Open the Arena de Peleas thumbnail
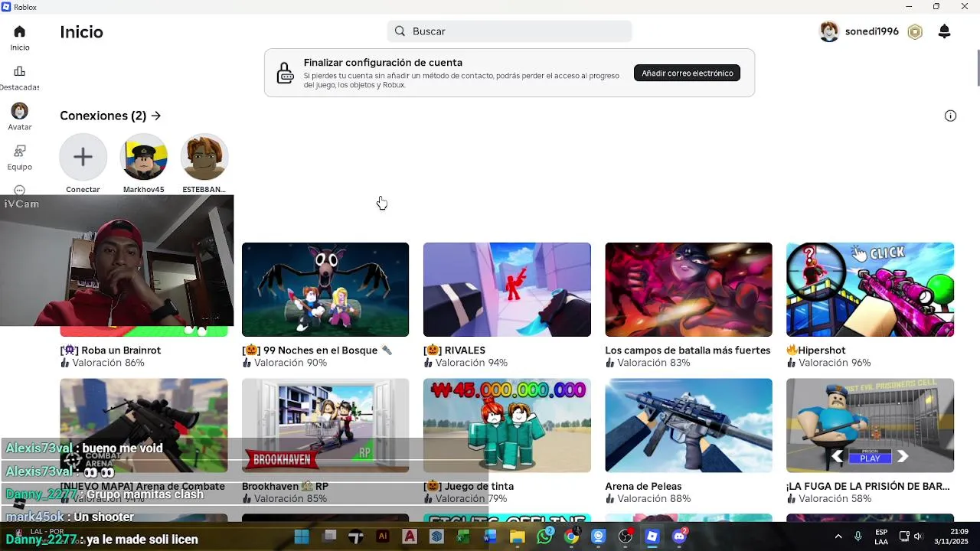 pos(688,425)
